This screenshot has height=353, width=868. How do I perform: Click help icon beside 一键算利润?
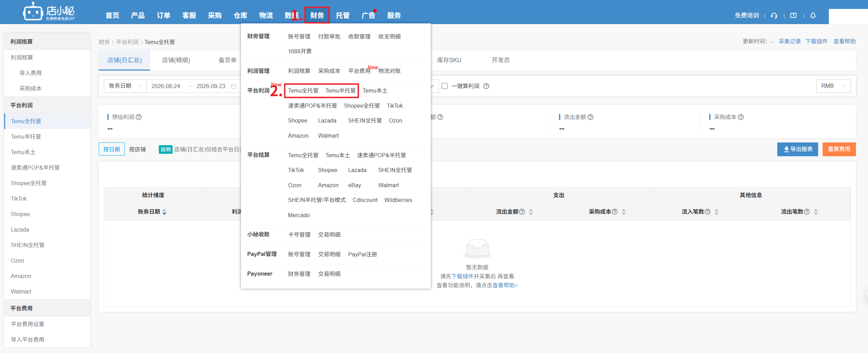(x=486, y=86)
